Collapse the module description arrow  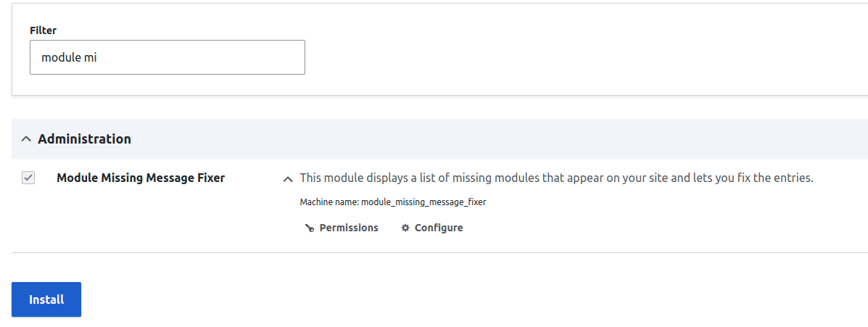click(288, 178)
